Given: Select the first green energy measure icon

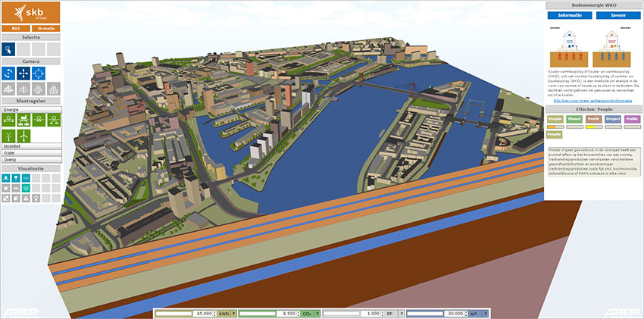Looking at the screenshot, I should coord(8,120).
